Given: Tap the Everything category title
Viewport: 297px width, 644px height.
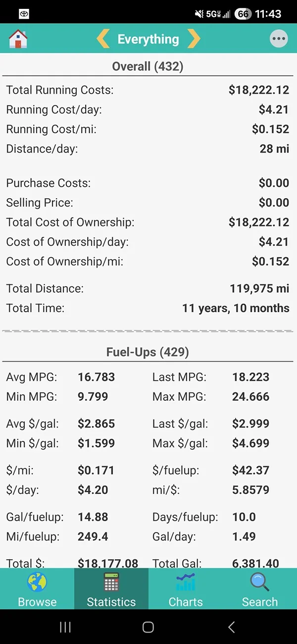Looking at the screenshot, I should (x=148, y=39).
